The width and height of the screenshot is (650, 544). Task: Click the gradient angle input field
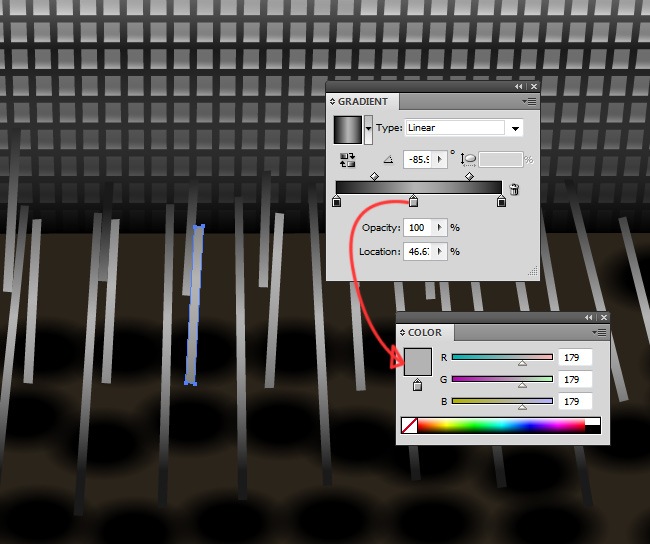click(418, 160)
